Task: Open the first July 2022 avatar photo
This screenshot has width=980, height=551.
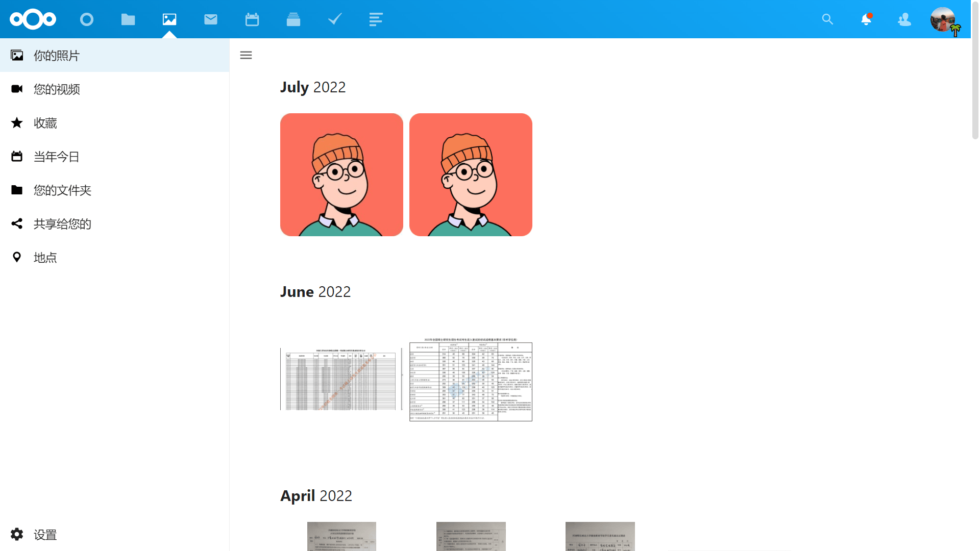Action: click(x=341, y=174)
